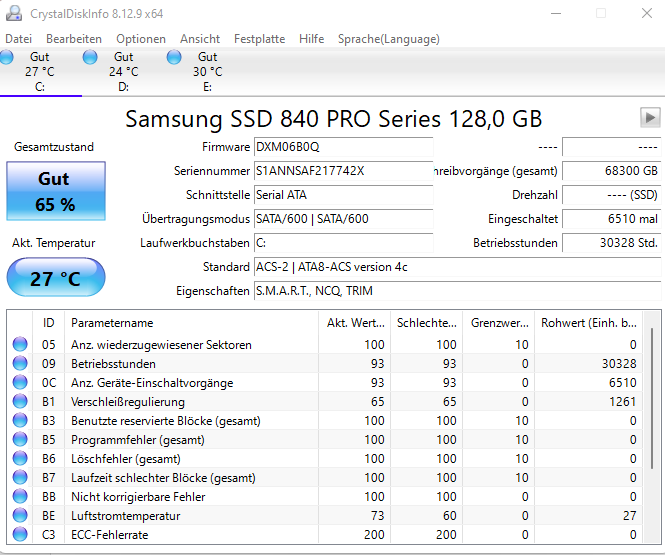Click the Übertragungsmodus field SATA/600
This screenshot has height=555, width=665.
coord(344,219)
